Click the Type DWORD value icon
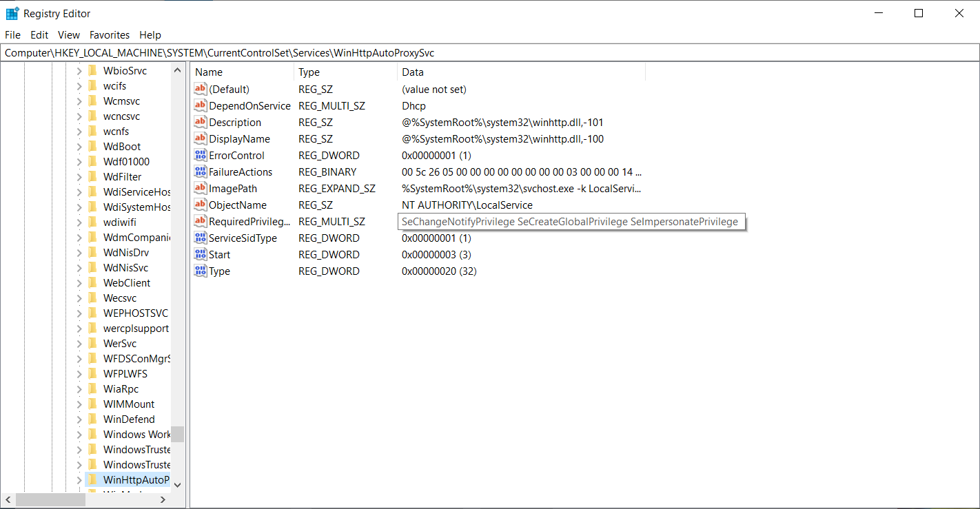This screenshot has width=980, height=509. (x=201, y=271)
